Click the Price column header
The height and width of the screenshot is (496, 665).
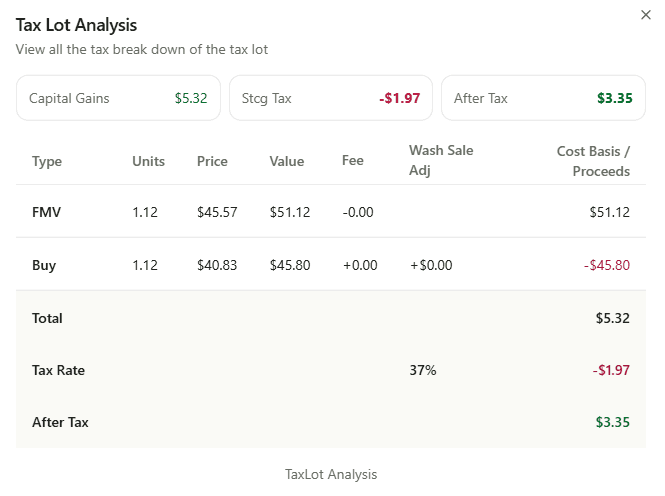click(212, 161)
